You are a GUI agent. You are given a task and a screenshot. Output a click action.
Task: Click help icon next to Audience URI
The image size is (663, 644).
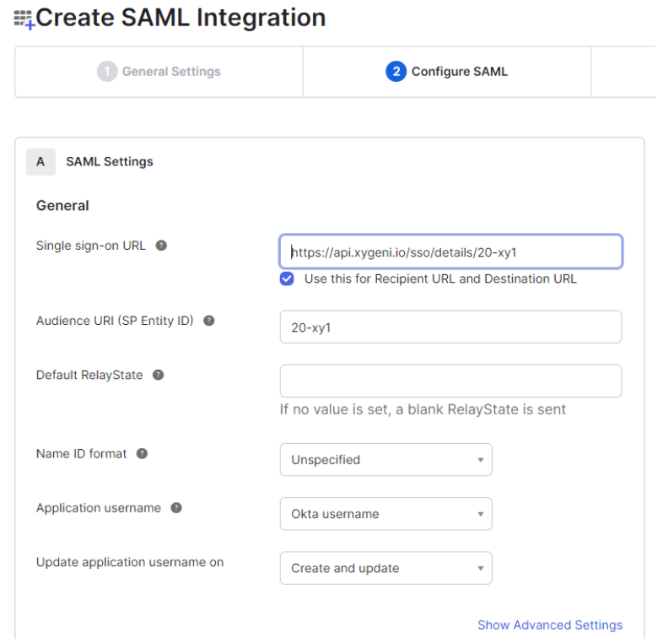[x=209, y=321]
